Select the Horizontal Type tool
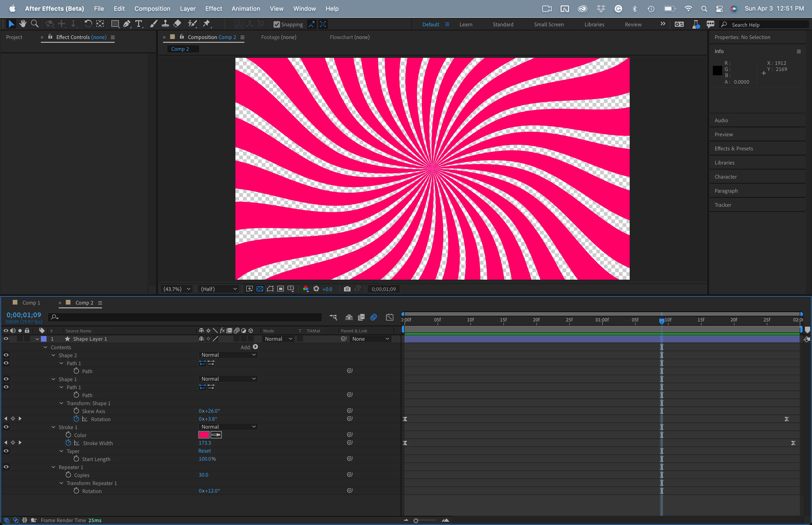The height and width of the screenshot is (525, 812). 138,24
